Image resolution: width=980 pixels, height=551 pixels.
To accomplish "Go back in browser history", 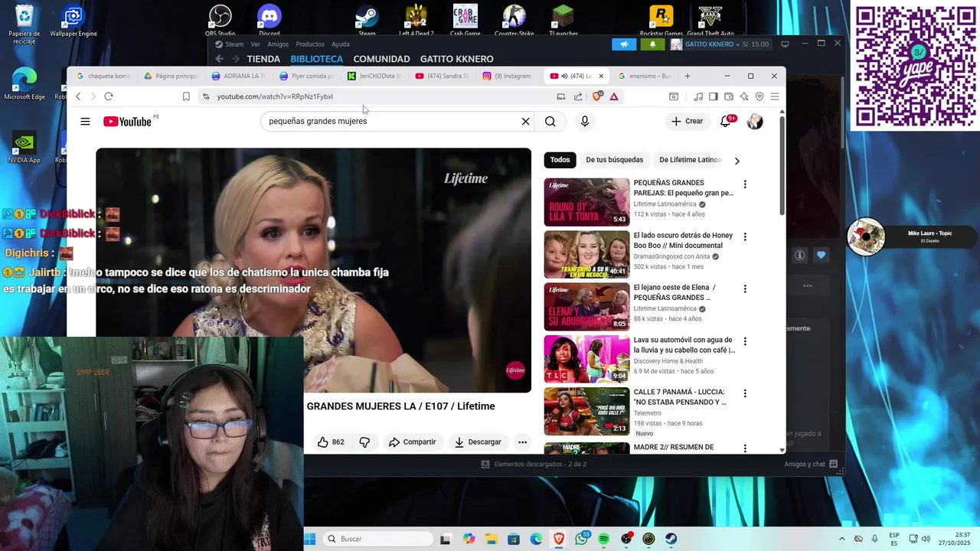I will tap(78, 96).
